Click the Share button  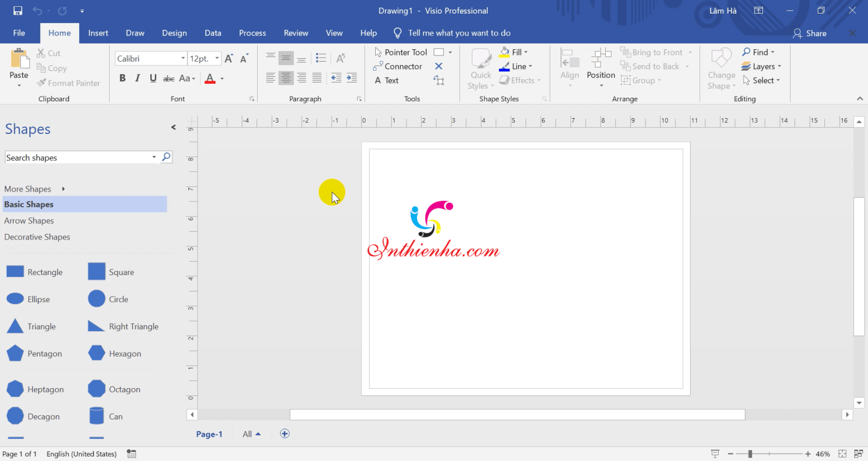pyautogui.click(x=815, y=33)
